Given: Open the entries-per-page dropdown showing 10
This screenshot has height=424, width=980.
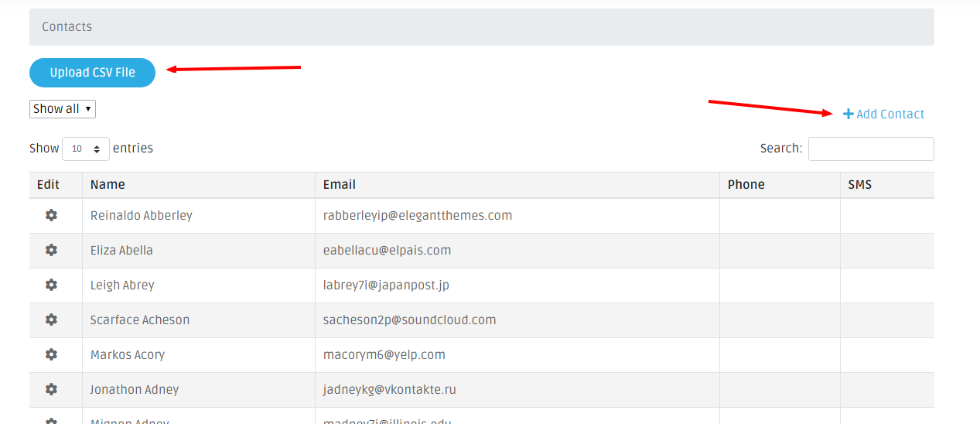Looking at the screenshot, I should click(x=85, y=149).
